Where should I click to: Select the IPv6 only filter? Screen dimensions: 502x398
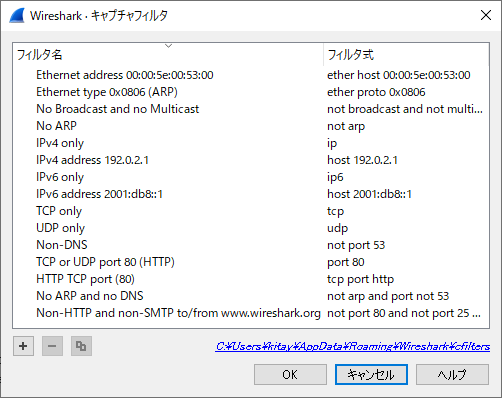(x=60, y=177)
